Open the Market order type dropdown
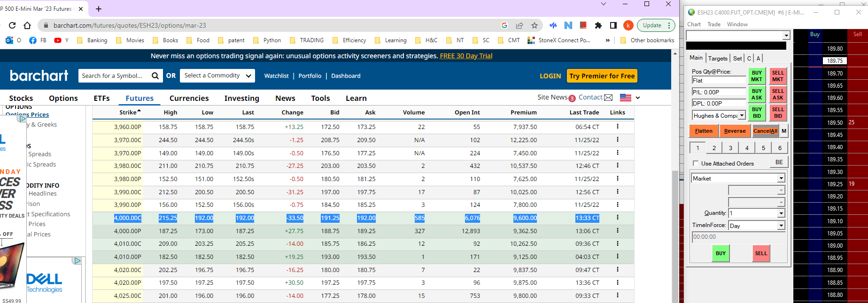The image size is (868, 303). point(781,178)
